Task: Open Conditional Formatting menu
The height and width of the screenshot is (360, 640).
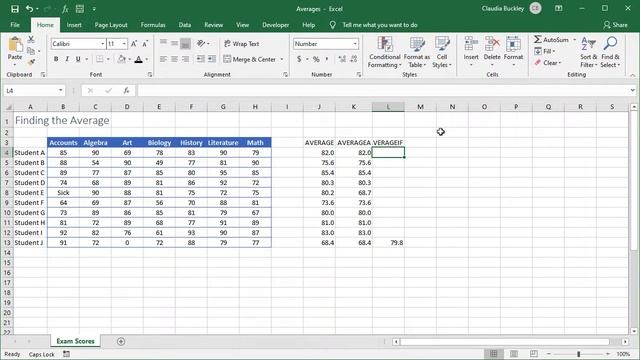Action: 384,52
